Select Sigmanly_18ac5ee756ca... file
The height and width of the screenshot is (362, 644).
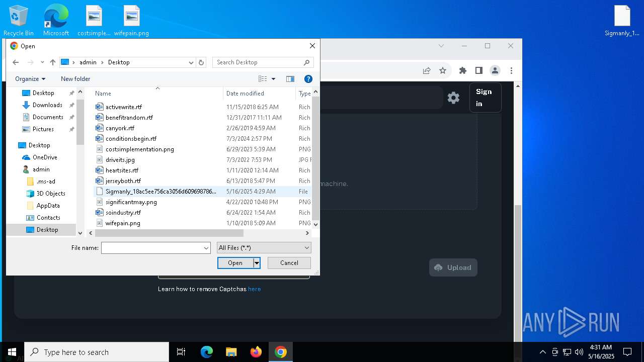tap(160, 192)
